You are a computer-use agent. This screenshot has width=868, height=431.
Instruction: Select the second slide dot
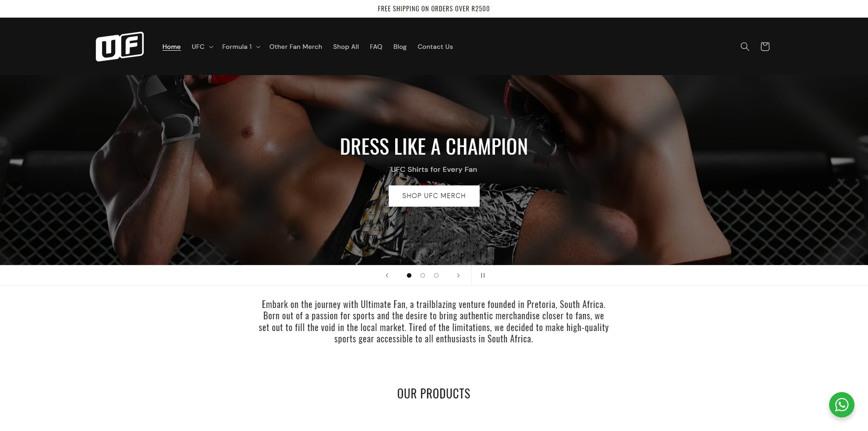pos(423,275)
